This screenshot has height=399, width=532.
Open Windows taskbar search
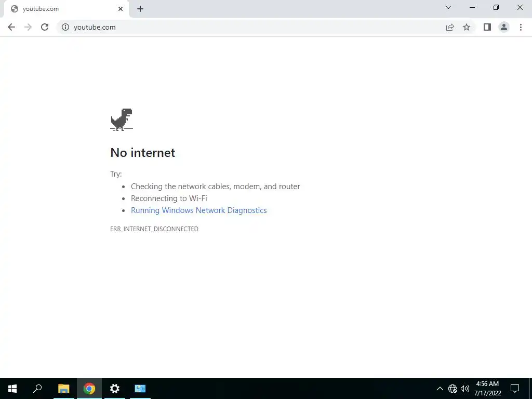point(37,389)
